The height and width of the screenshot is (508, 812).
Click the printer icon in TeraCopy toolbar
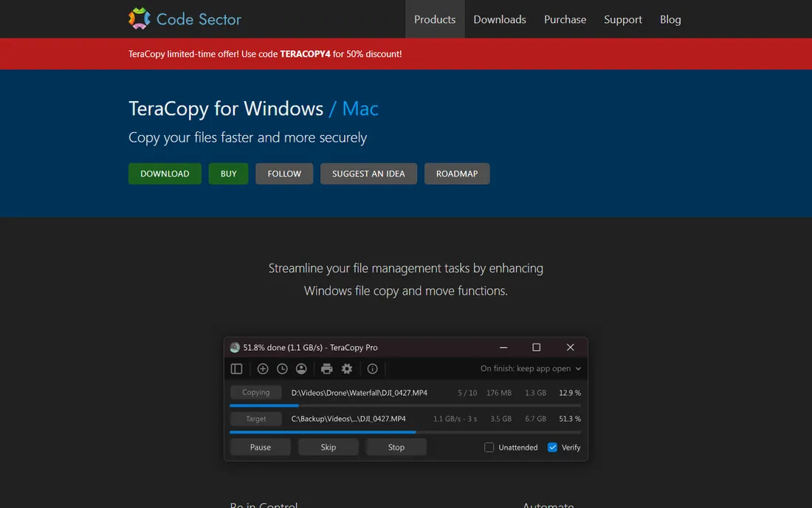[x=327, y=368]
